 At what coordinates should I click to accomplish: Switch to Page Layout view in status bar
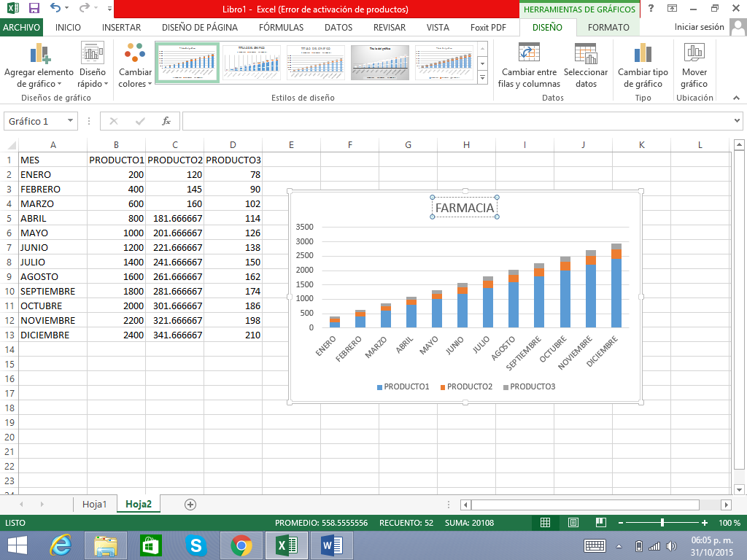573,523
